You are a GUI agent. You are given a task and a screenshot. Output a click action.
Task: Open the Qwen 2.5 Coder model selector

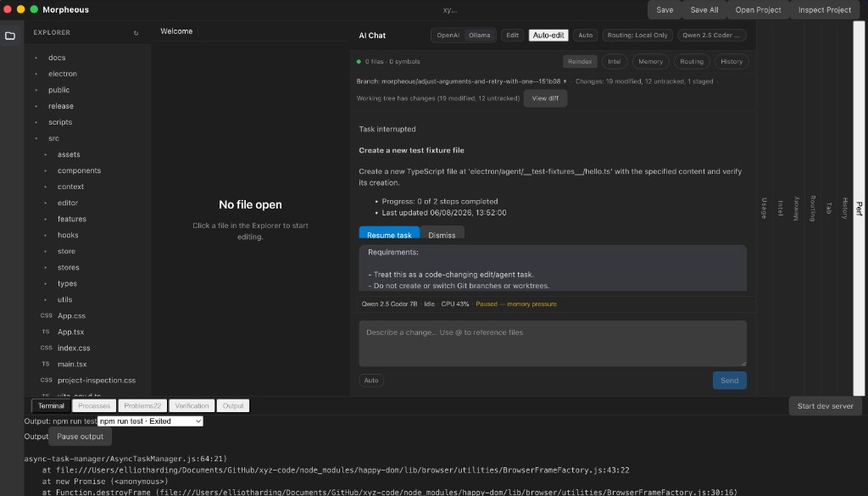click(x=711, y=36)
